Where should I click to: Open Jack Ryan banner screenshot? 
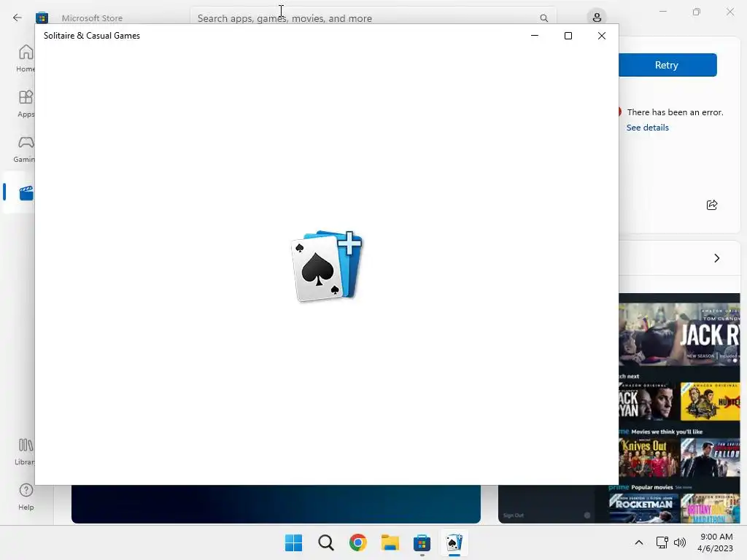(x=679, y=334)
